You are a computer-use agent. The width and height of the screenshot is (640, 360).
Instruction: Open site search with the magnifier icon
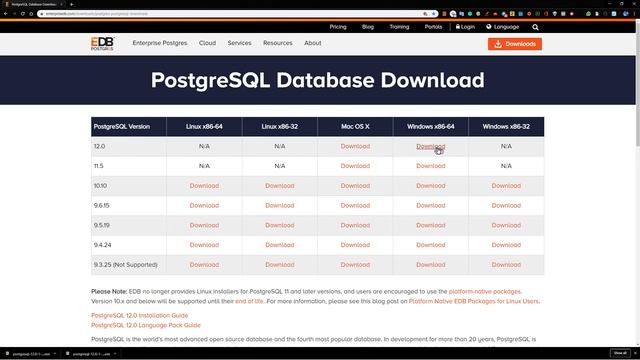point(535,27)
